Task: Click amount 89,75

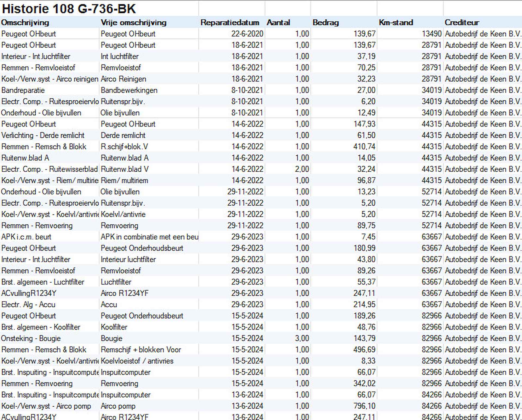Action: coord(366,226)
